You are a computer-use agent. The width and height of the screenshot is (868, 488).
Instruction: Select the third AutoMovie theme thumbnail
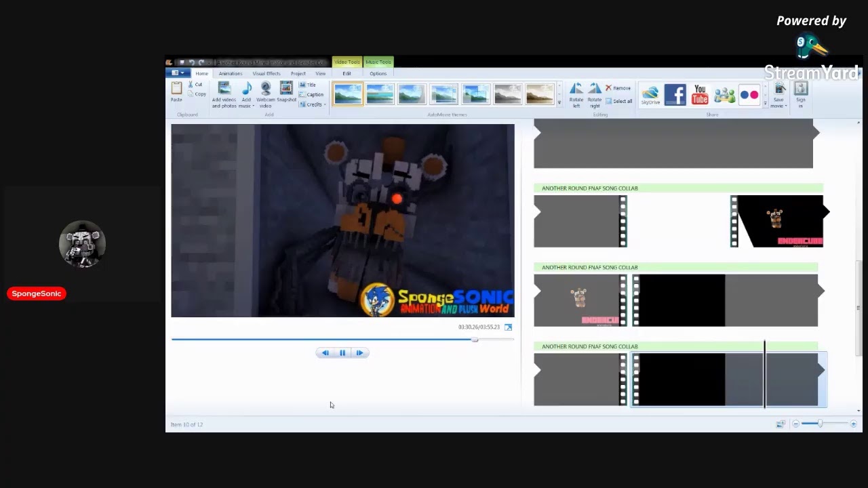(x=412, y=94)
